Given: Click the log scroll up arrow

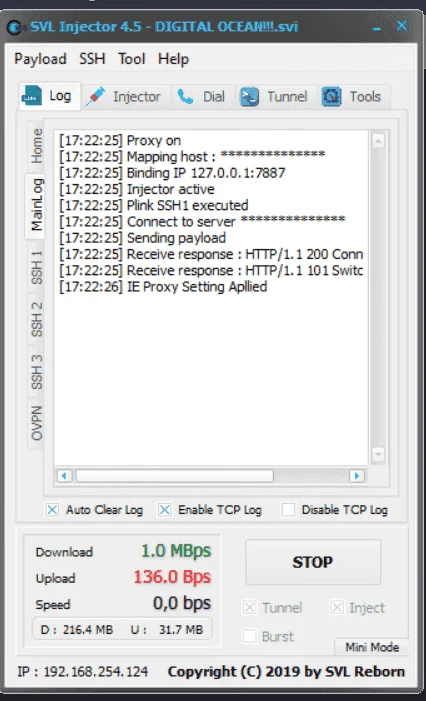Looking at the screenshot, I should coord(378,141).
